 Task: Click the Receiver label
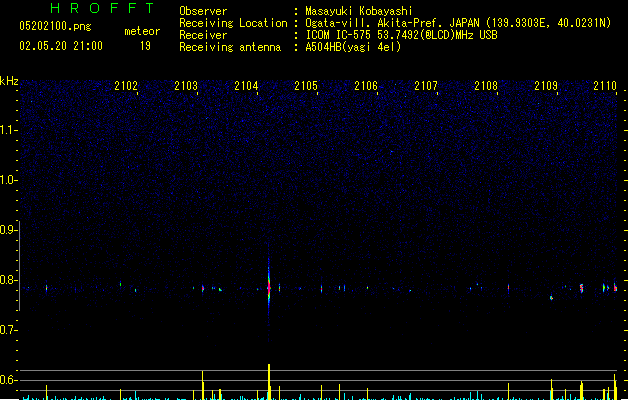pos(203,35)
